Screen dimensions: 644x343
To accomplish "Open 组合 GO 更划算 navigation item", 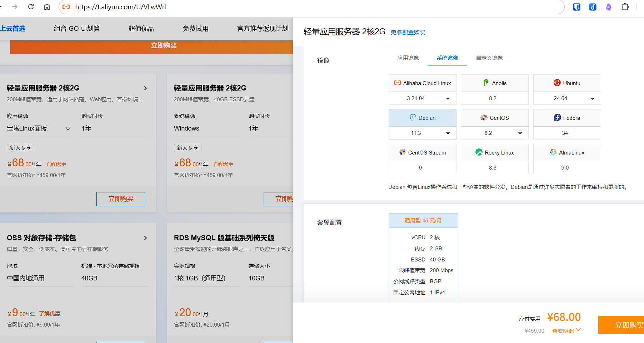I will click(x=77, y=29).
